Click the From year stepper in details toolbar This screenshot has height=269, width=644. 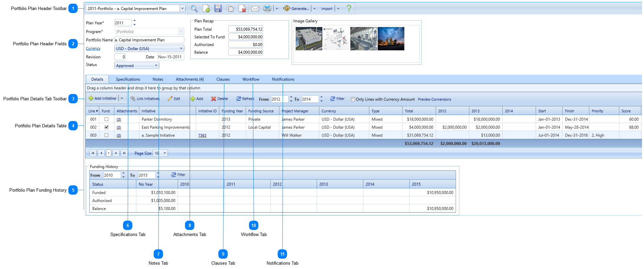tap(291, 99)
